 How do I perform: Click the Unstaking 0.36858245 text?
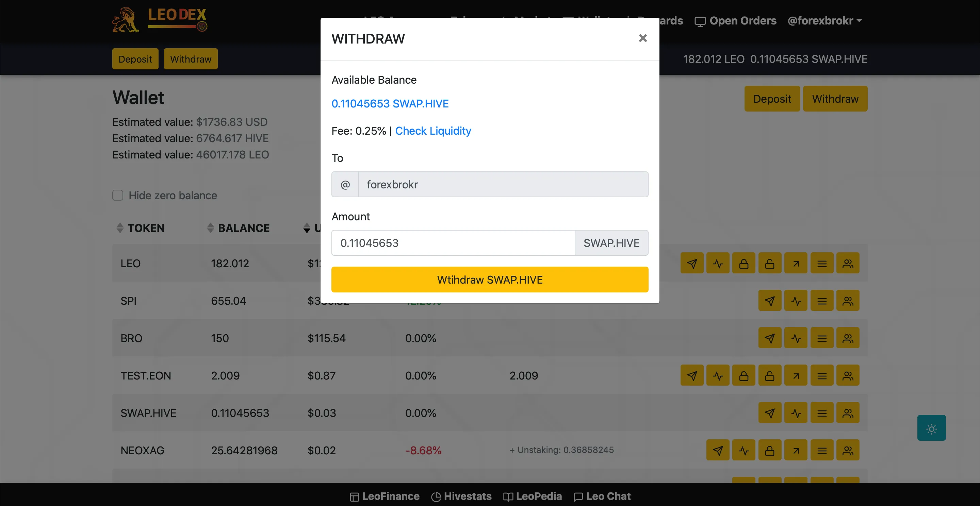coord(561,450)
